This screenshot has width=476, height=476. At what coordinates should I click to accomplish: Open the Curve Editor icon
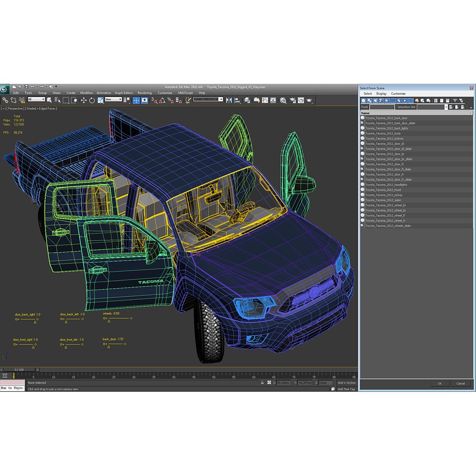click(x=265, y=100)
